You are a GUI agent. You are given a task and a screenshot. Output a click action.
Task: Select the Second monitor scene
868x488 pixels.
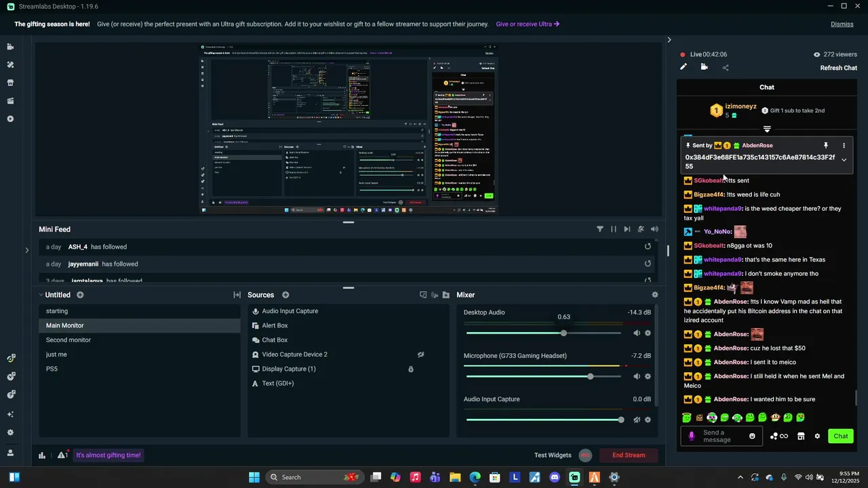[140, 340]
